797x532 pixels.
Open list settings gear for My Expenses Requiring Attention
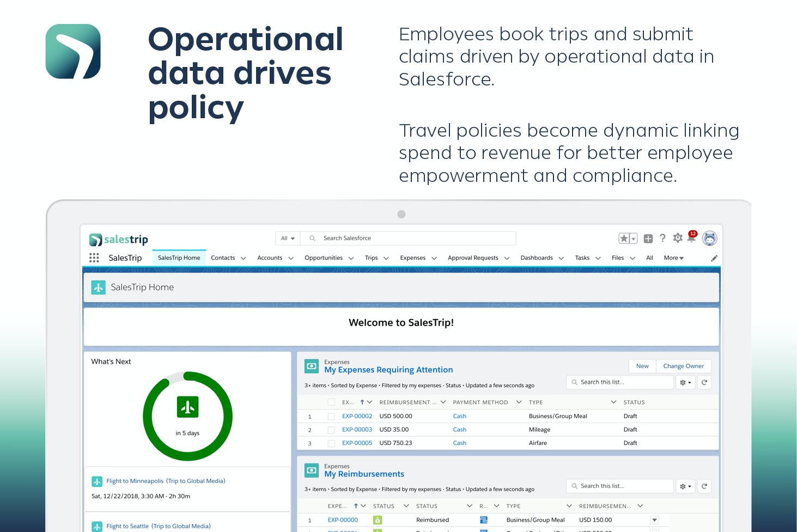(x=685, y=382)
